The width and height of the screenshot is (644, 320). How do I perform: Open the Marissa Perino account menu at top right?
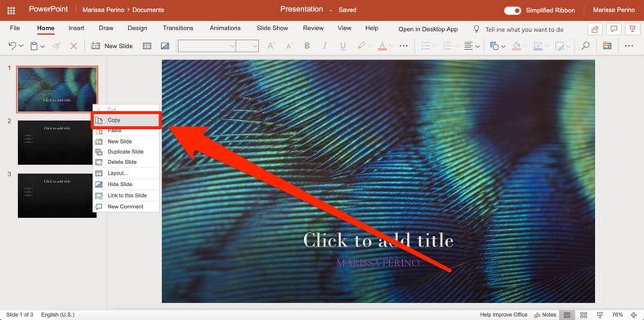pyautogui.click(x=614, y=11)
